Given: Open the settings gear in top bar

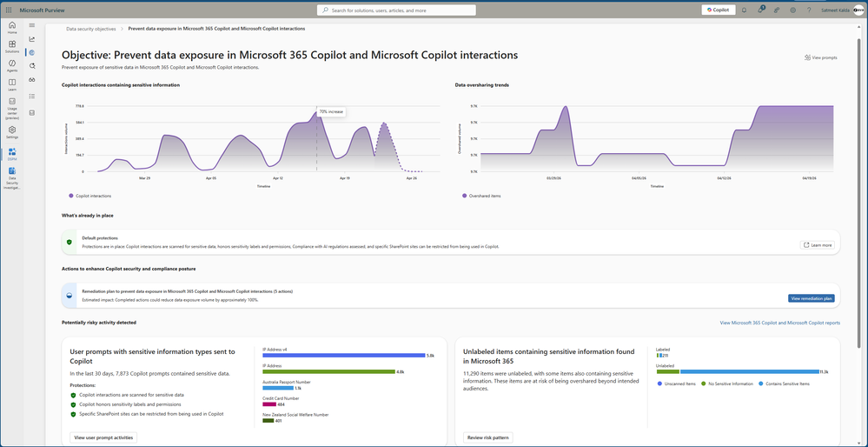Looking at the screenshot, I should coord(792,10).
